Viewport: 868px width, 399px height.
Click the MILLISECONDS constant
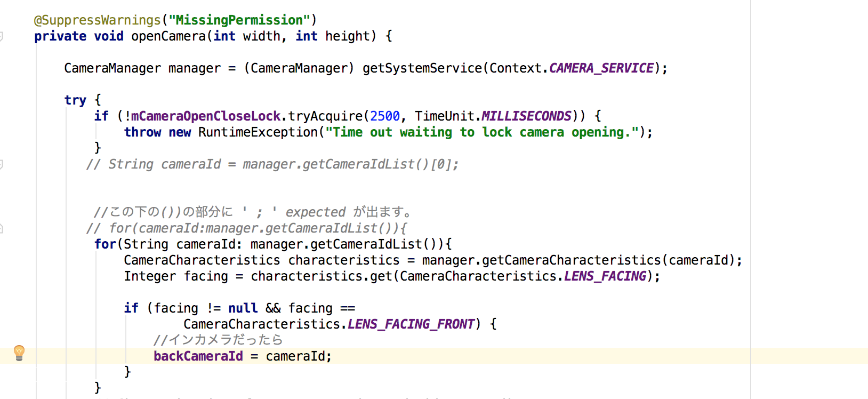(x=526, y=116)
